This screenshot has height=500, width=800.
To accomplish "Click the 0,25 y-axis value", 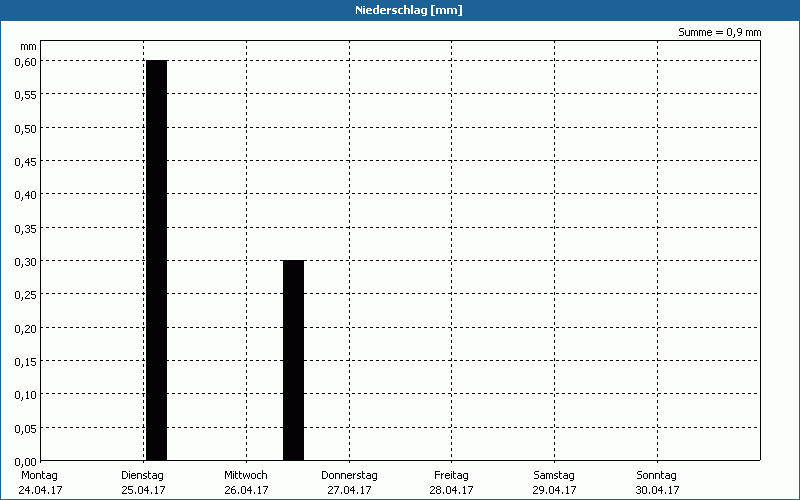I will (x=26, y=295).
